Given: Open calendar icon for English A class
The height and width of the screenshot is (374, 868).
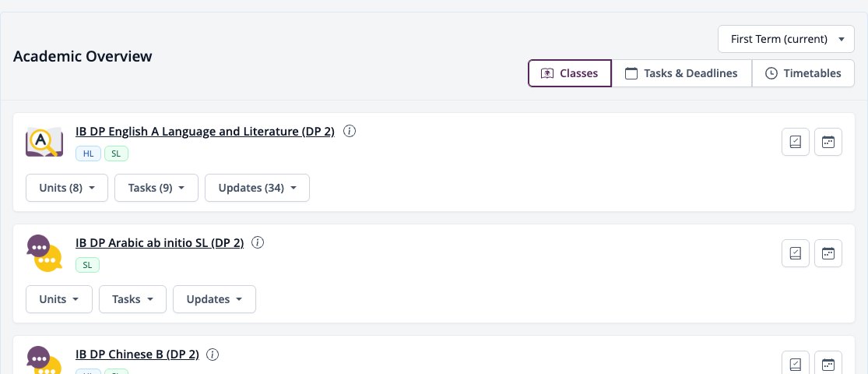Looking at the screenshot, I should (x=828, y=142).
